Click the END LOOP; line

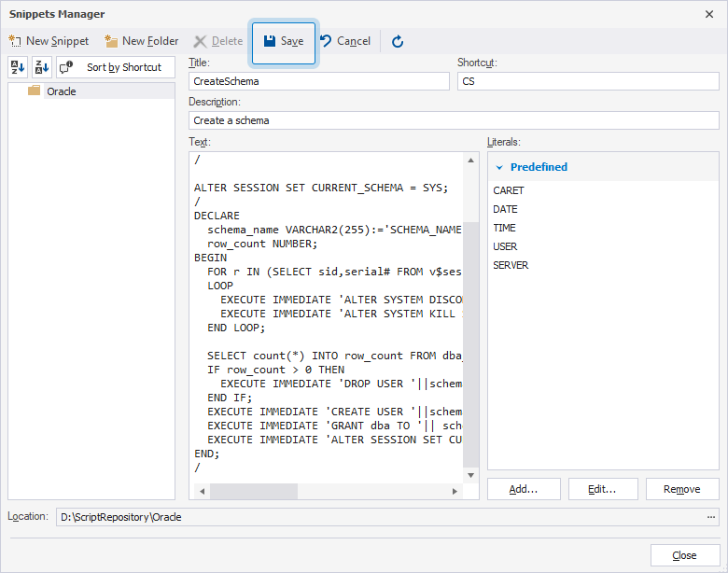[x=236, y=328]
